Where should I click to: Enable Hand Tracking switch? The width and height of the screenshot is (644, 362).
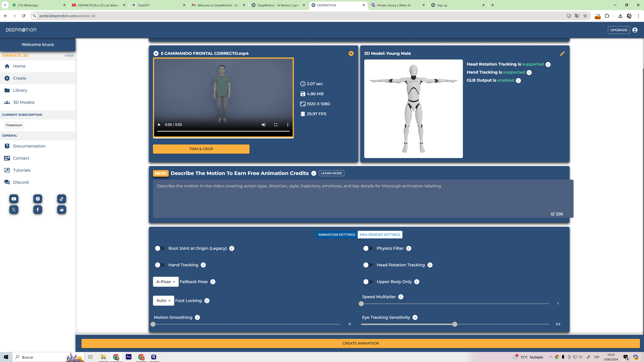pos(159,265)
